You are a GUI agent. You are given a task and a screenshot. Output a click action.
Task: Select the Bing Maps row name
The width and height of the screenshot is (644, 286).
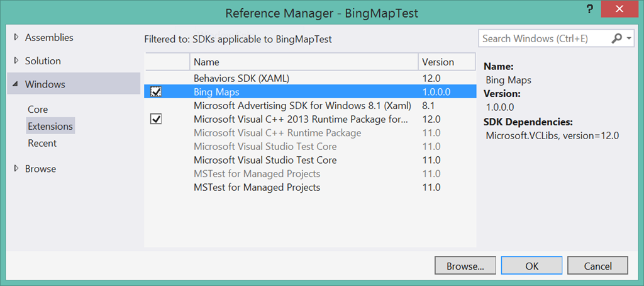(x=216, y=92)
